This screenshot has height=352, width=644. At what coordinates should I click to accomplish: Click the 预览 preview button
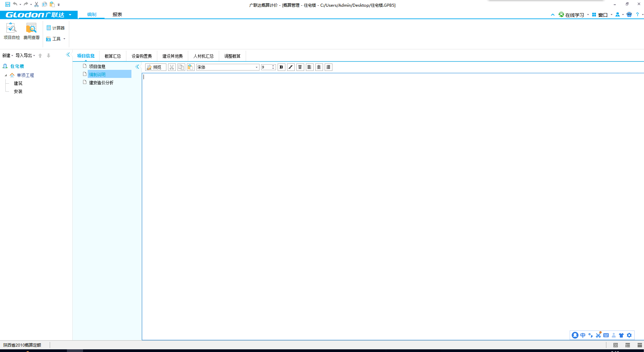tap(155, 67)
